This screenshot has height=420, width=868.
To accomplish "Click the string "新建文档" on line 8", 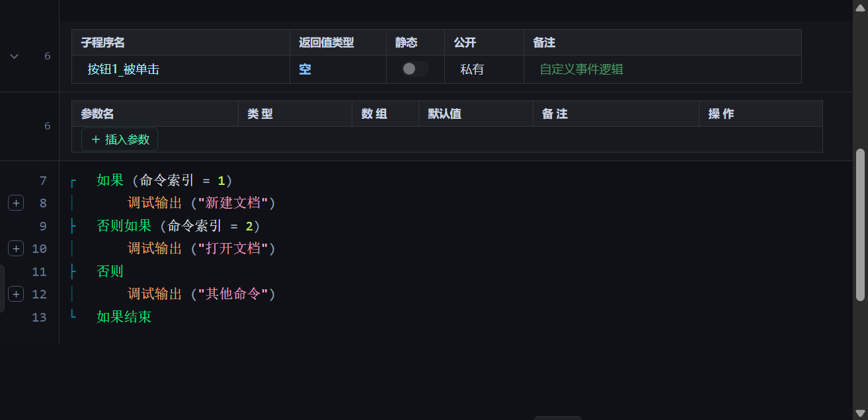I will [232, 203].
